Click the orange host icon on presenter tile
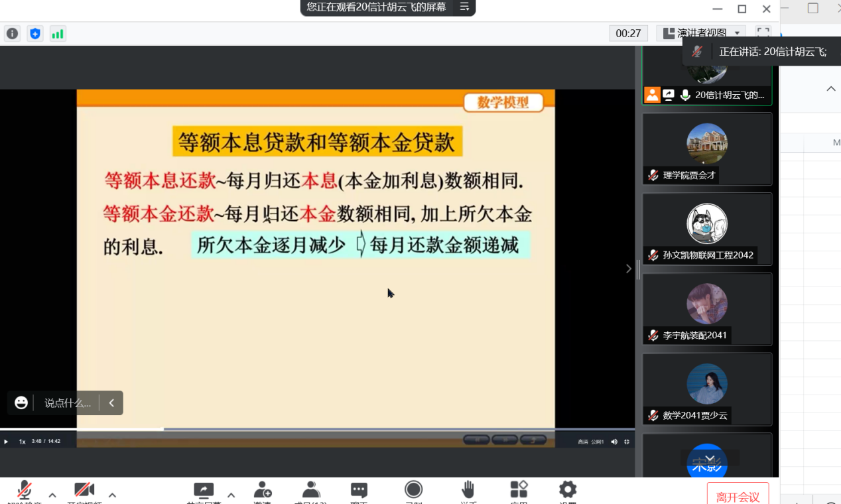Viewport: 841px width, 504px height. pos(653,95)
